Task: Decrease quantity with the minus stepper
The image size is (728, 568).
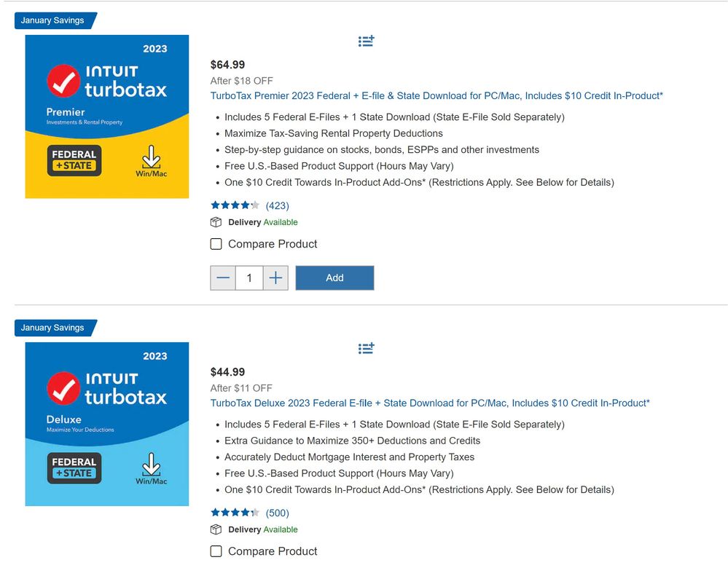Action: (x=223, y=277)
